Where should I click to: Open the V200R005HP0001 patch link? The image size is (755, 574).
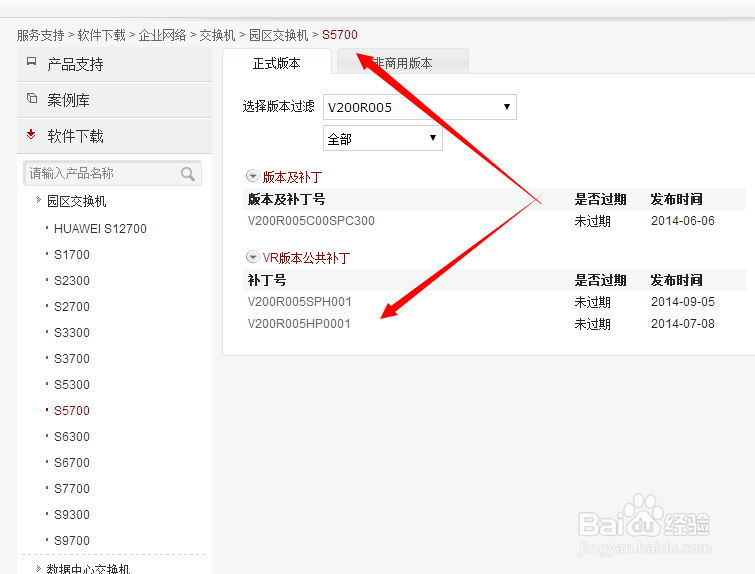coord(299,324)
